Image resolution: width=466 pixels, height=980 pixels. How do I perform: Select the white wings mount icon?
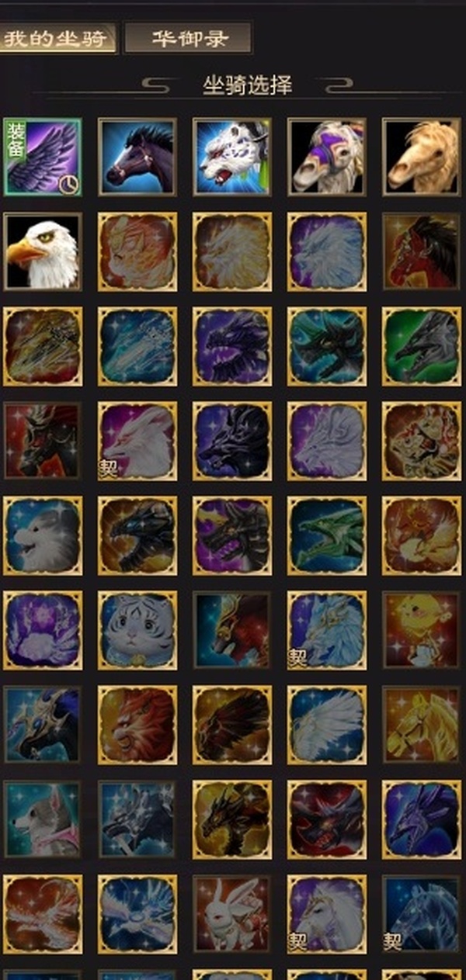326,725
